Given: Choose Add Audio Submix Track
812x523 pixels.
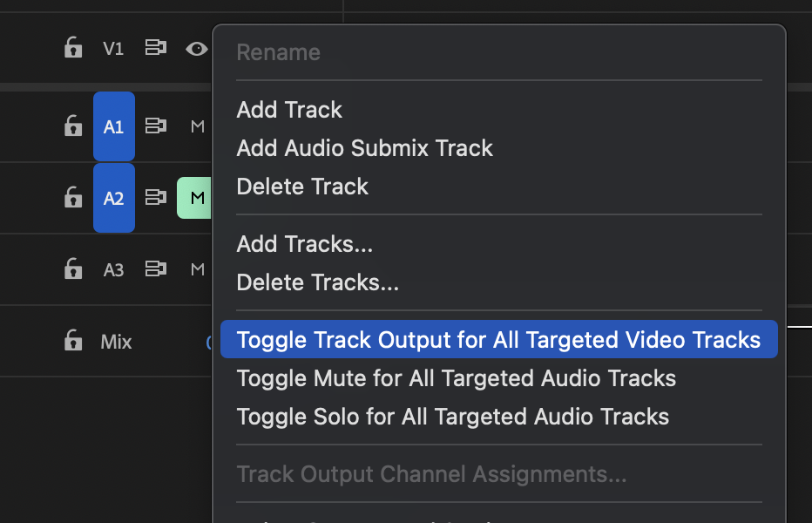Looking at the screenshot, I should pyautogui.click(x=364, y=148).
